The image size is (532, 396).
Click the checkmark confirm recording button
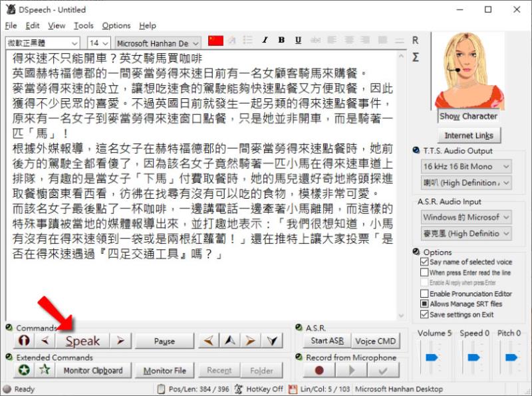point(383,370)
